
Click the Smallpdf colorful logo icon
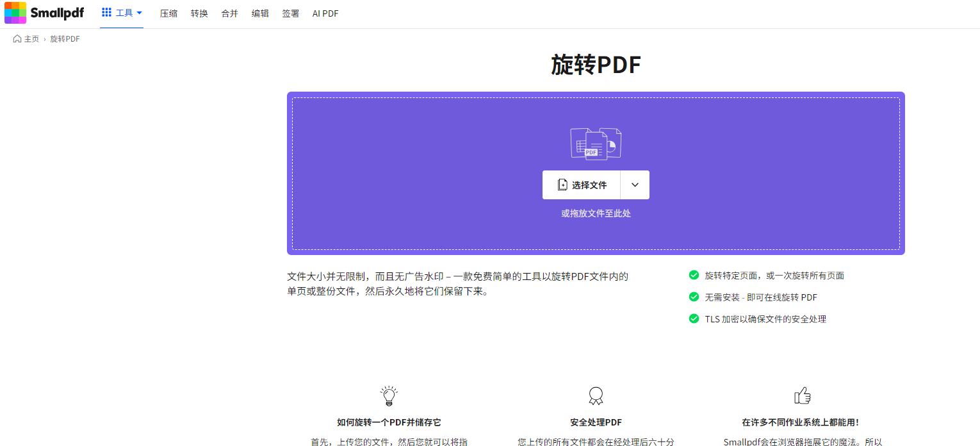point(15,13)
